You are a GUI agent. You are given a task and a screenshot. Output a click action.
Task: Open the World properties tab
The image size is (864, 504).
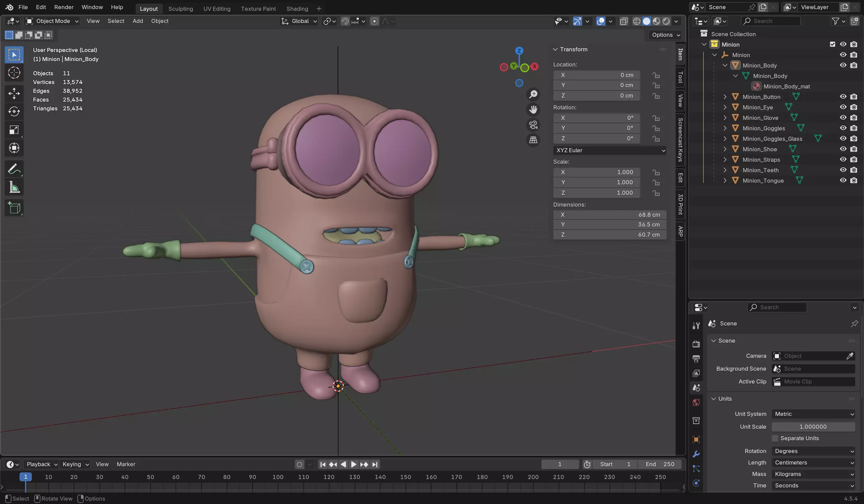[696, 402]
